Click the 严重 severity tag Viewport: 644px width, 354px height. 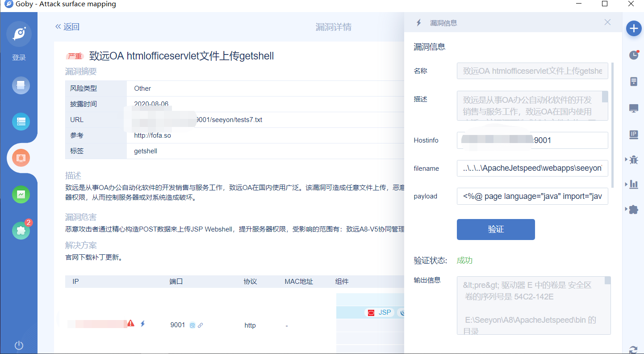75,56
